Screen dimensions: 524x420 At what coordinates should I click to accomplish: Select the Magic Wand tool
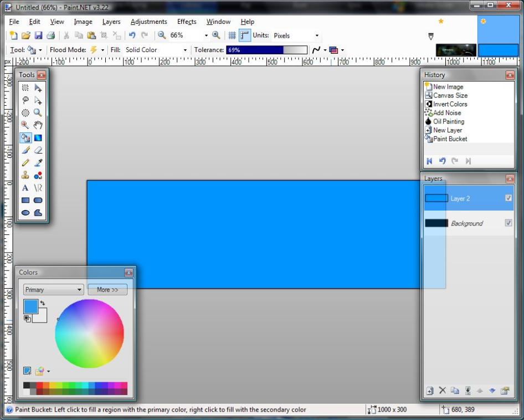tap(25, 125)
